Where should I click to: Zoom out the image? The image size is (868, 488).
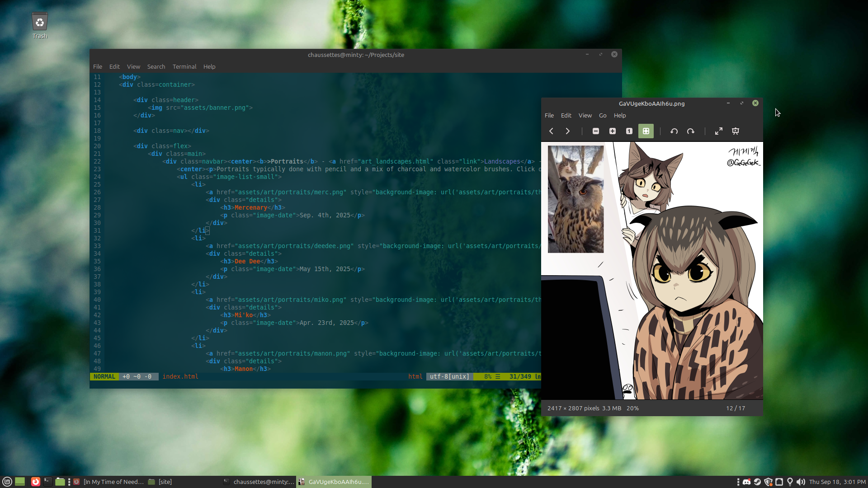coord(596,131)
